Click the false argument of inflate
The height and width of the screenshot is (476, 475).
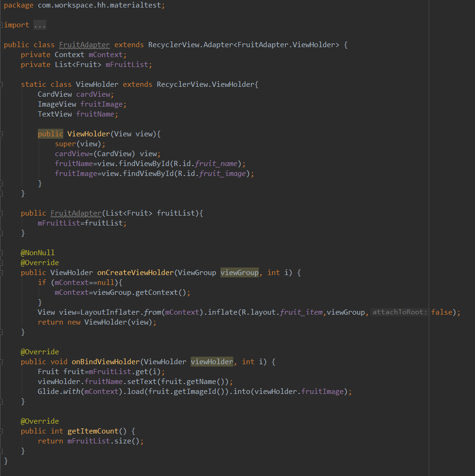click(x=441, y=312)
